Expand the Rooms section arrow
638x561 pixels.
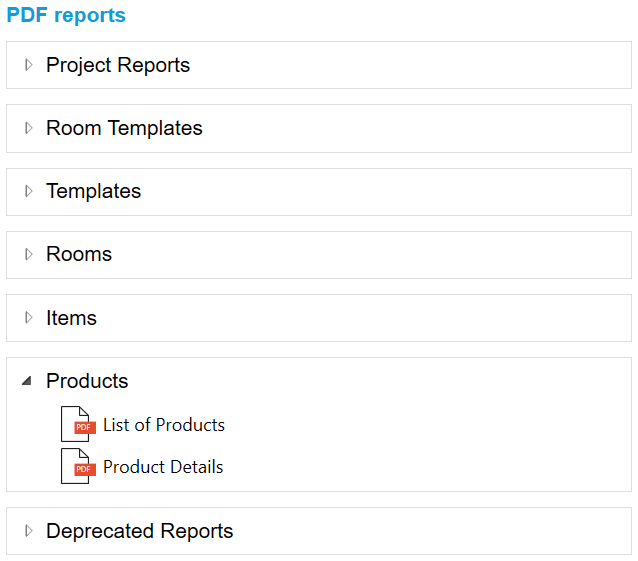(28, 254)
